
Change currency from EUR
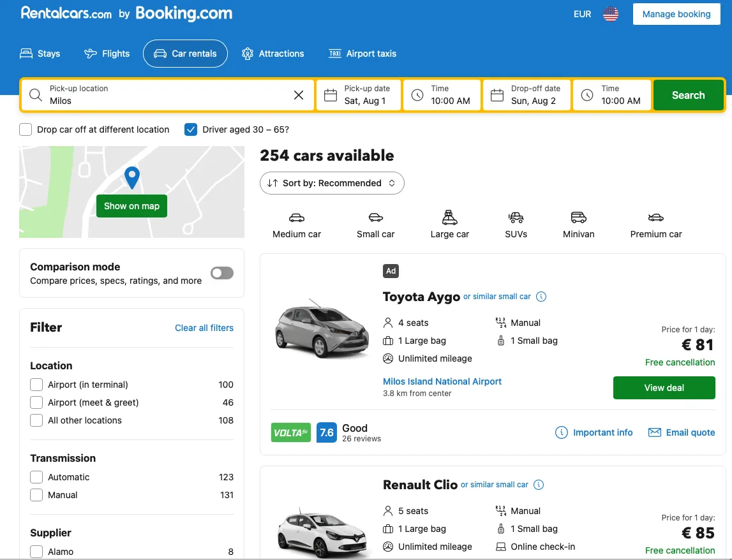coord(582,14)
